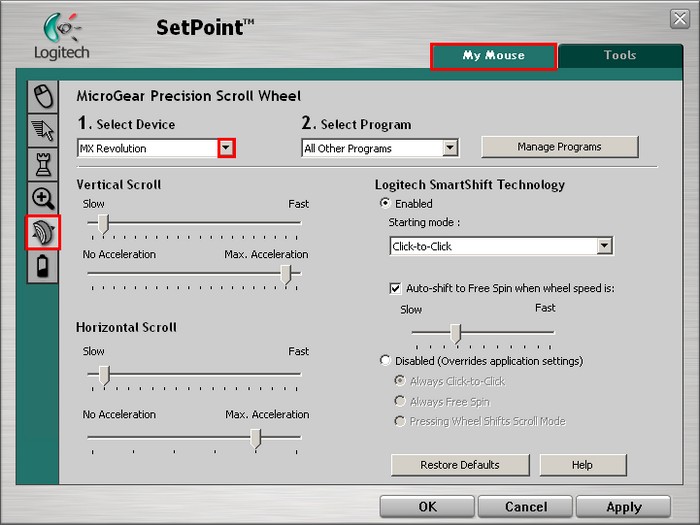Expand the Select Program dropdown arrow
The height and width of the screenshot is (525, 700).
click(450, 148)
